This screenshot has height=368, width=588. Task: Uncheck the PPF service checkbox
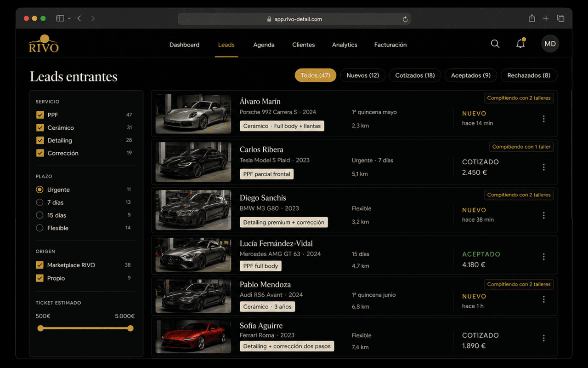(40, 115)
